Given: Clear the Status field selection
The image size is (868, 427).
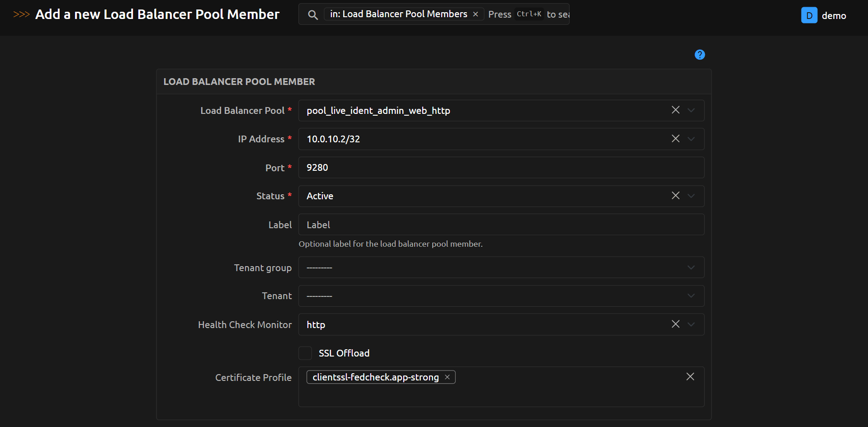Looking at the screenshot, I should [675, 196].
